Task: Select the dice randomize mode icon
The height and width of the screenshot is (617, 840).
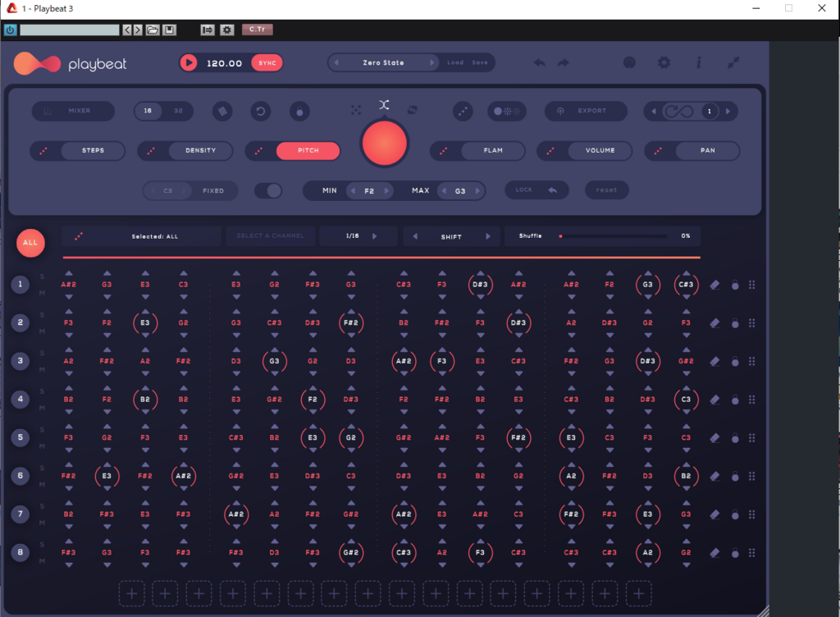Action: pos(356,110)
